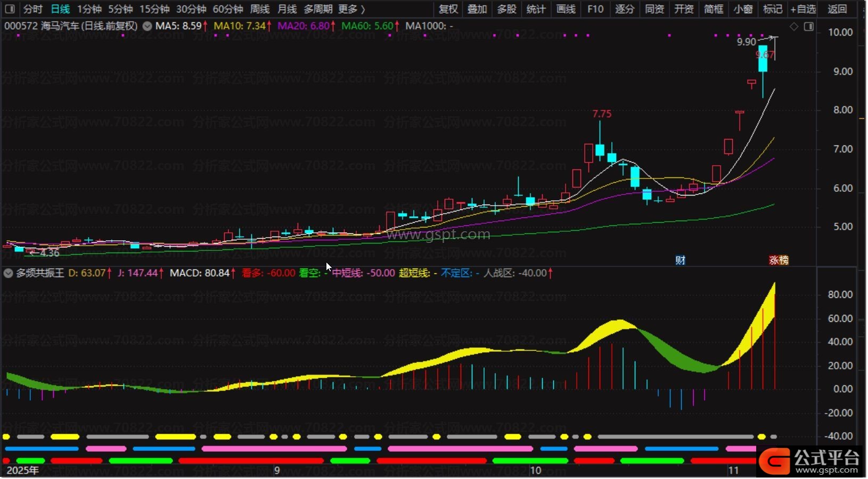Click the 涨榜 badge on chart
868x479 pixels.
pyautogui.click(x=778, y=260)
